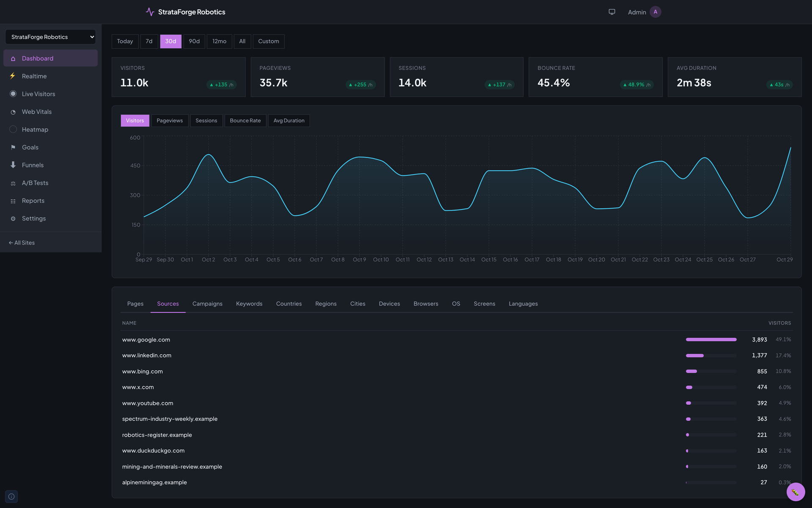The height and width of the screenshot is (508, 812).
Task: Click the Reports list icon
Action: [13, 201]
